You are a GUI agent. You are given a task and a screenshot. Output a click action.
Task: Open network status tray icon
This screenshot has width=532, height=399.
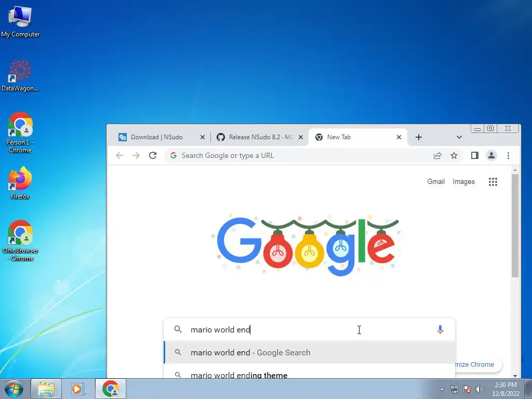click(454, 389)
